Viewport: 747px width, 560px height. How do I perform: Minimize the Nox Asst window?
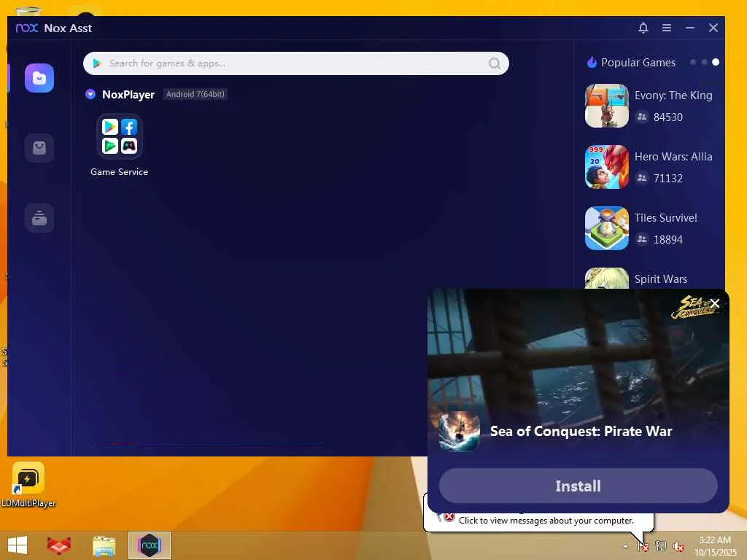(x=690, y=28)
